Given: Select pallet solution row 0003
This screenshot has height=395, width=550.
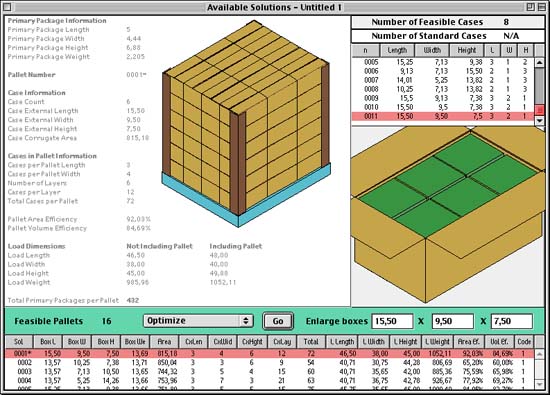Looking at the screenshot, I should click(x=269, y=371).
